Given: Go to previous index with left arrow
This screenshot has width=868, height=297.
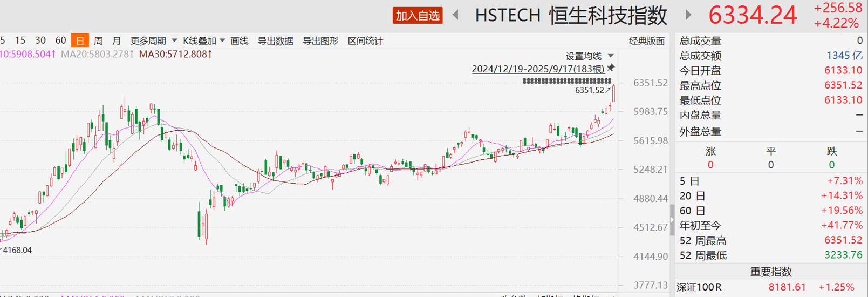Looking at the screenshot, I should [x=456, y=15].
